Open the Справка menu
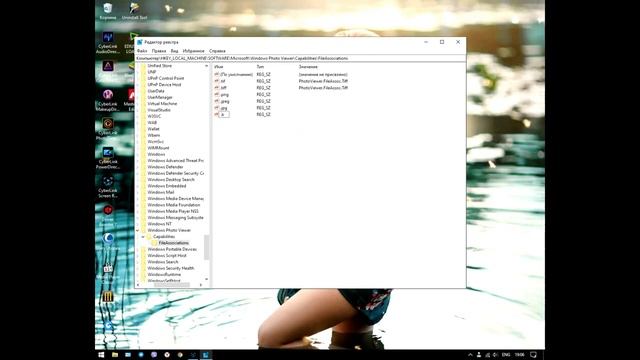Screen dimensions: 640x360 (217, 51)
